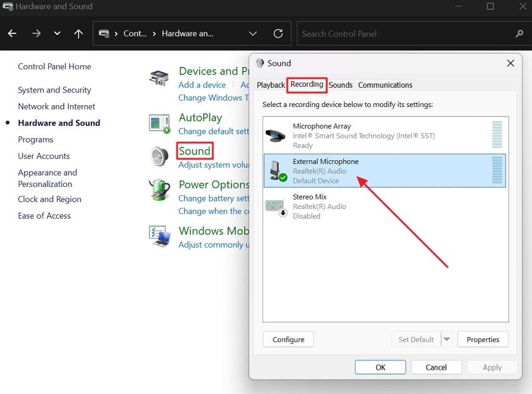Go back with the left arrow
The height and width of the screenshot is (394, 532).
pos(13,34)
